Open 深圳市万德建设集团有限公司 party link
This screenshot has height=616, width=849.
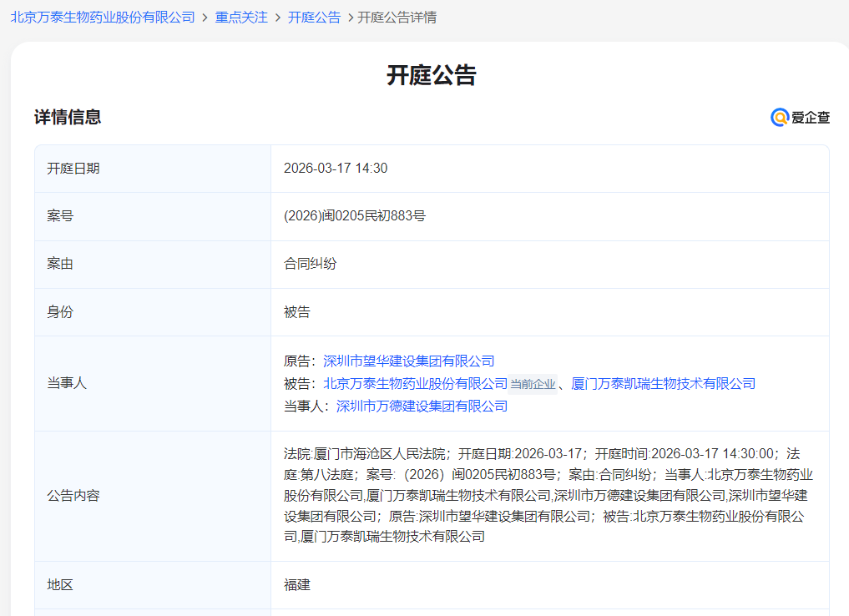(x=422, y=406)
